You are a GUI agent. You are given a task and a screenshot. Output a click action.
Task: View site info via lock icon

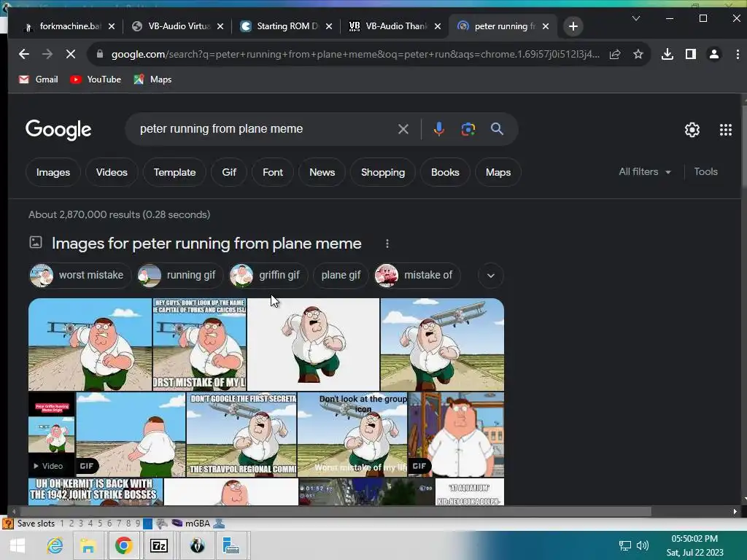pos(99,54)
